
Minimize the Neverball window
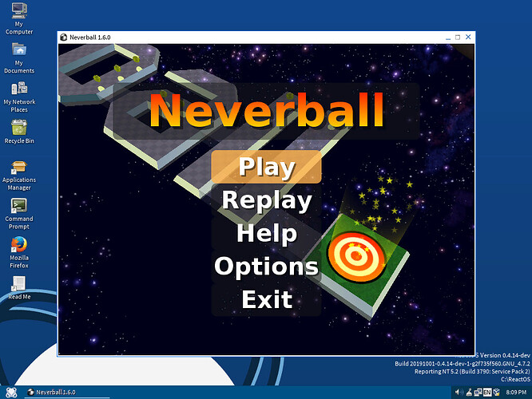click(448, 38)
